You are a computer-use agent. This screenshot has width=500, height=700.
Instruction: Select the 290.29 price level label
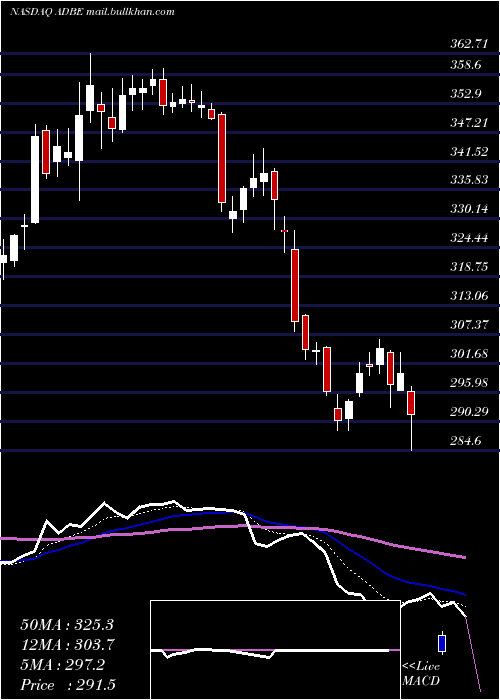468,412
